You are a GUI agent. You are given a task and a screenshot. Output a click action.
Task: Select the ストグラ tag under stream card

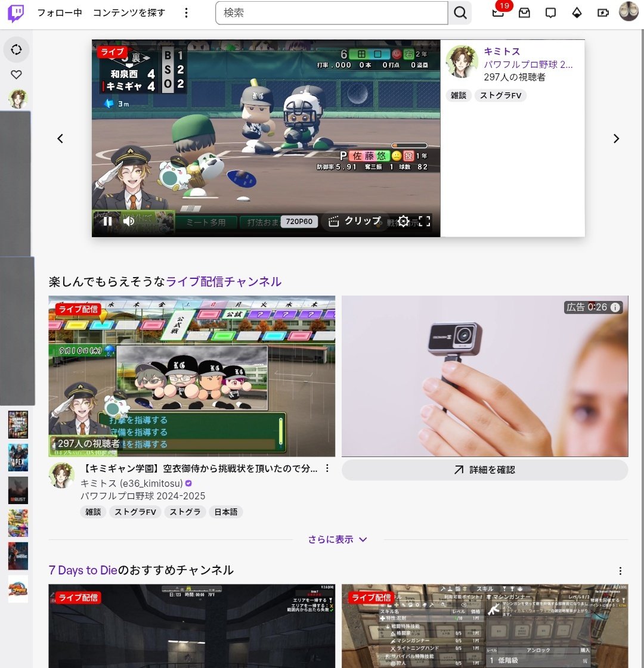tap(185, 512)
